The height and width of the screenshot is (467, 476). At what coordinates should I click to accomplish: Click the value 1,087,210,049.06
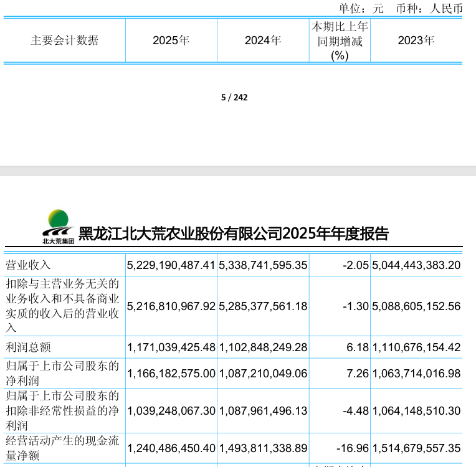coord(263,373)
